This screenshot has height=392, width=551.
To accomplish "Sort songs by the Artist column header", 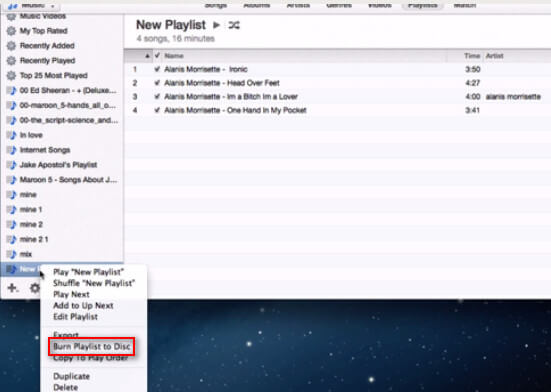I will pos(494,56).
